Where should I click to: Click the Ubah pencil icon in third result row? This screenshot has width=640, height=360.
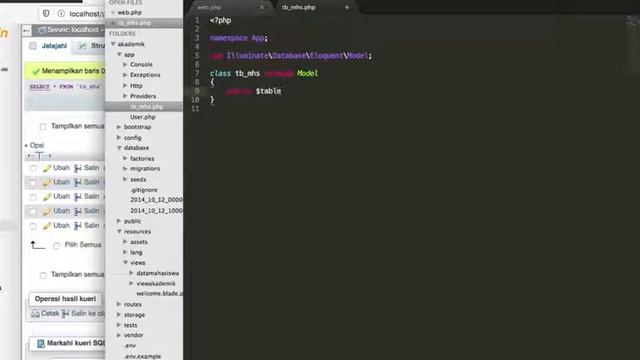tap(47, 197)
